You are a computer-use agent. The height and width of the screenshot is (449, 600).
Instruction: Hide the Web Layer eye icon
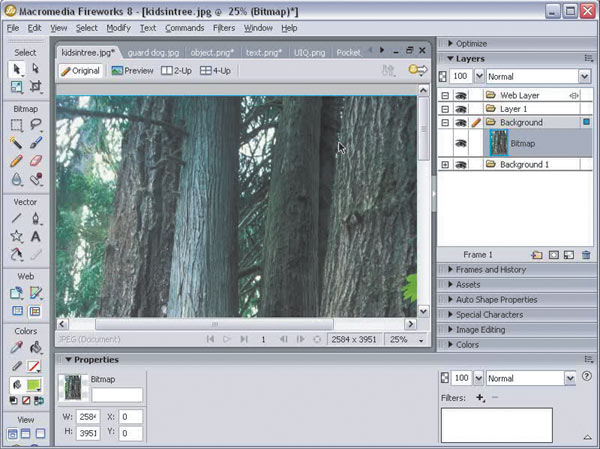pos(461,95)
